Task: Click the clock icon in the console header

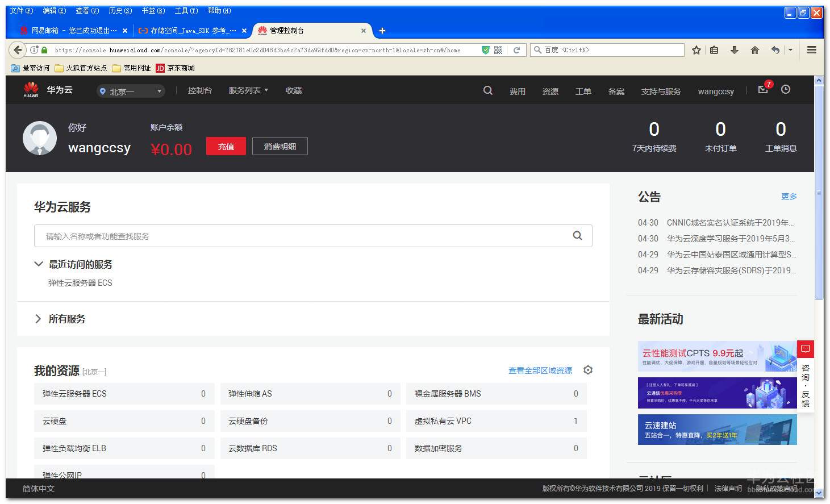Action: click(x=786, y=89)
